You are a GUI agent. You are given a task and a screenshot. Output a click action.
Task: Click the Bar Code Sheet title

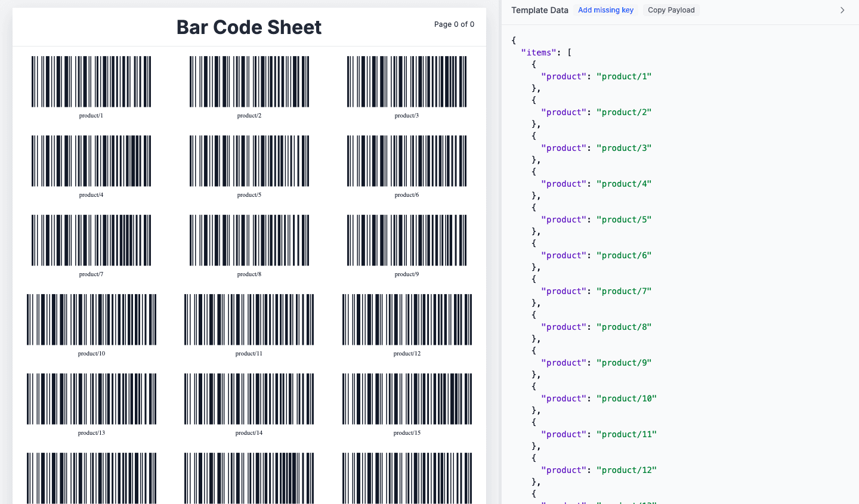249,27
